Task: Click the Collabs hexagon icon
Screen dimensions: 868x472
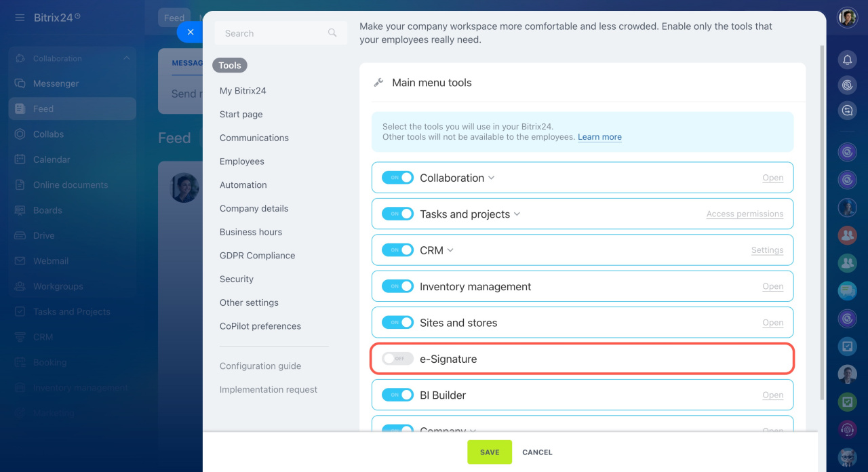Action: pos(20,134)
